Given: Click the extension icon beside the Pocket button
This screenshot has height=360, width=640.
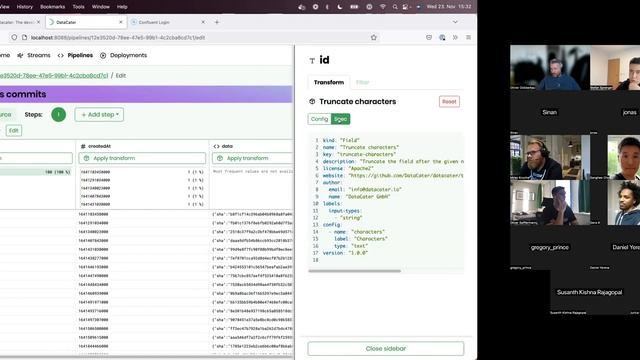Looking at the screenshot, I should point(442,37).
